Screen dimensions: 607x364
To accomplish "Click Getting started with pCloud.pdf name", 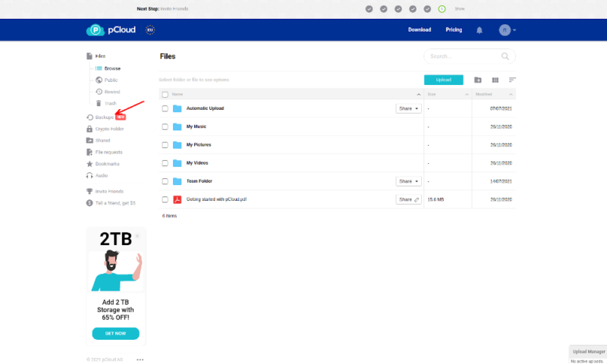I will click(x=216, y=199).
